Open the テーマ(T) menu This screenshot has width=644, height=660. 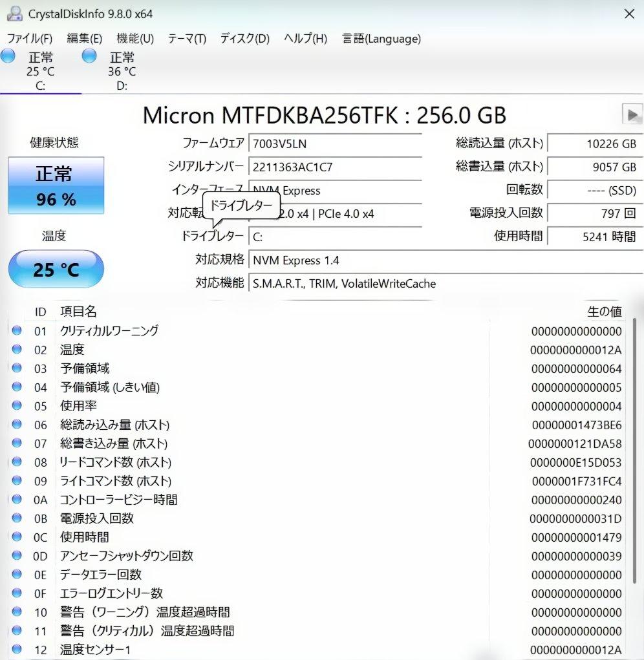(187, 38)
